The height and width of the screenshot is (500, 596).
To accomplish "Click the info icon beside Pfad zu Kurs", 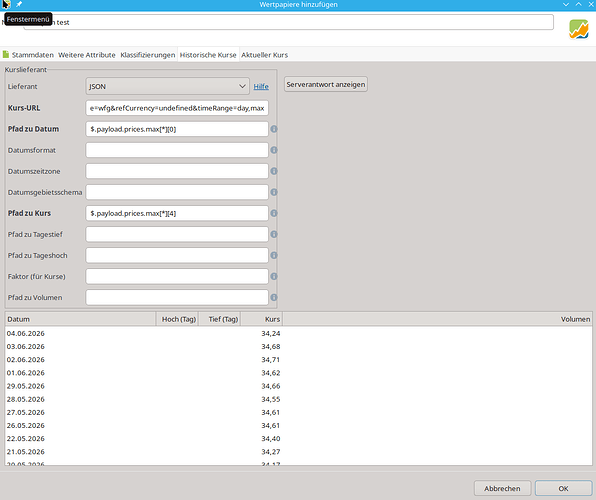I will (274, 213).
